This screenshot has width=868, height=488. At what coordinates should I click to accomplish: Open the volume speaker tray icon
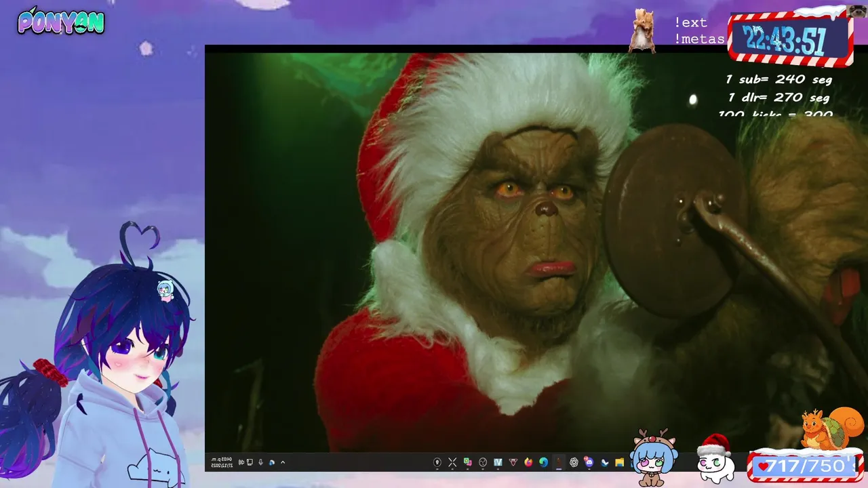coord(241,462)
